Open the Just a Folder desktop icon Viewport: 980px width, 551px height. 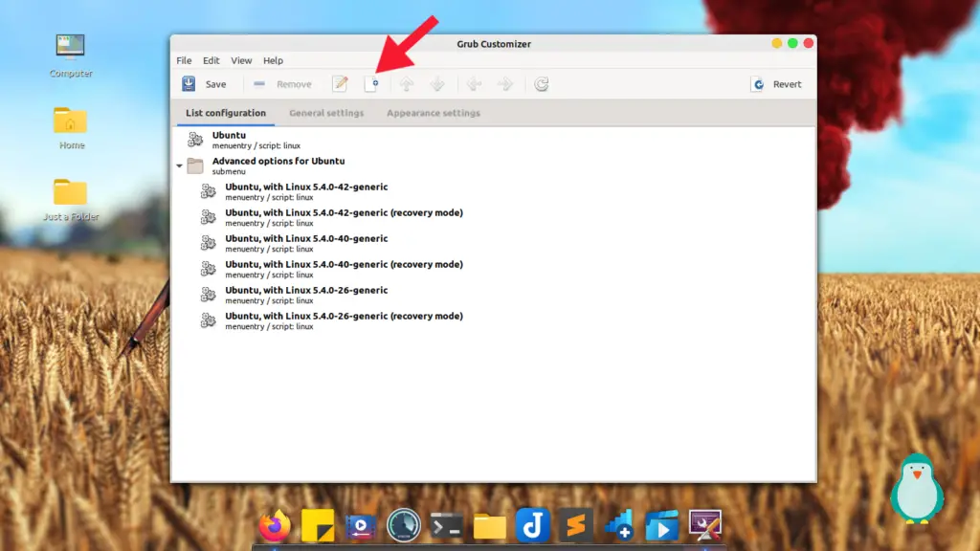(71, 200)
